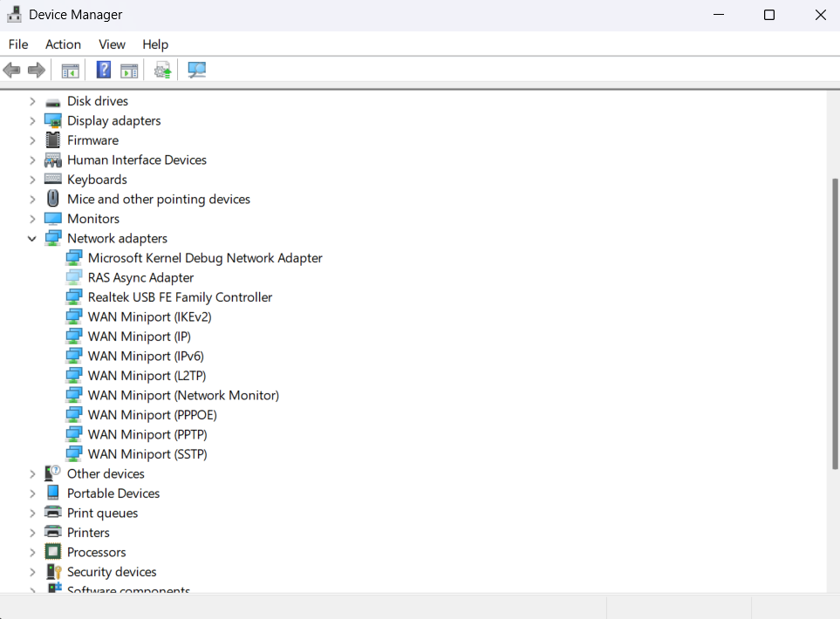This screenshot has width=840, height=619.
Task: Open the View menu
Action: point(112,44)
